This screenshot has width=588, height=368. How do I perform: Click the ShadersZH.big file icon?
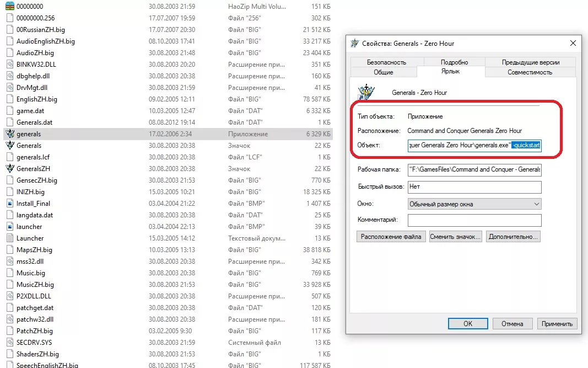click(x=10, y=354)
